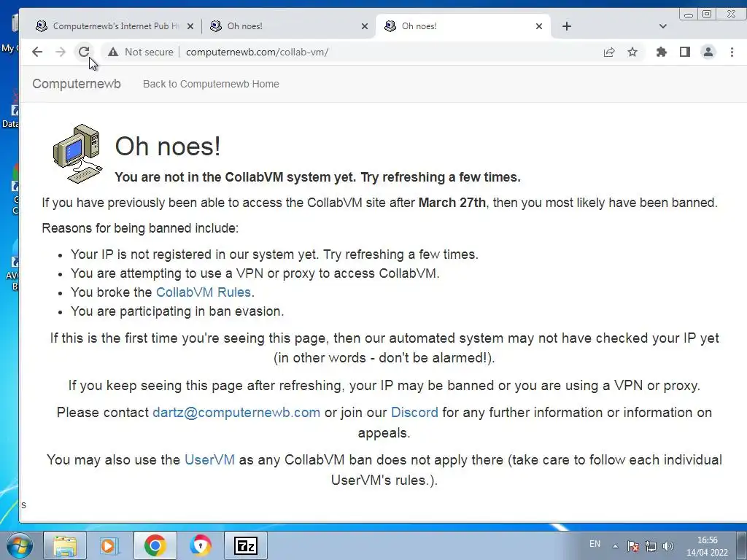This screenshot has height=560, width=747.
Task: Click the browser forward arrow
Action: [x=61, y=52]
